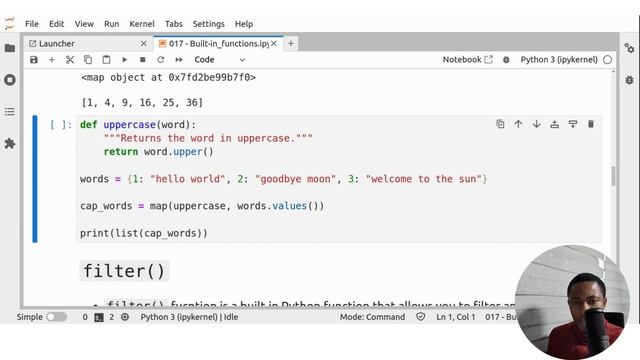Click the Notebook open-with button
The image size is (640, 360).
(x=467, y=60)
